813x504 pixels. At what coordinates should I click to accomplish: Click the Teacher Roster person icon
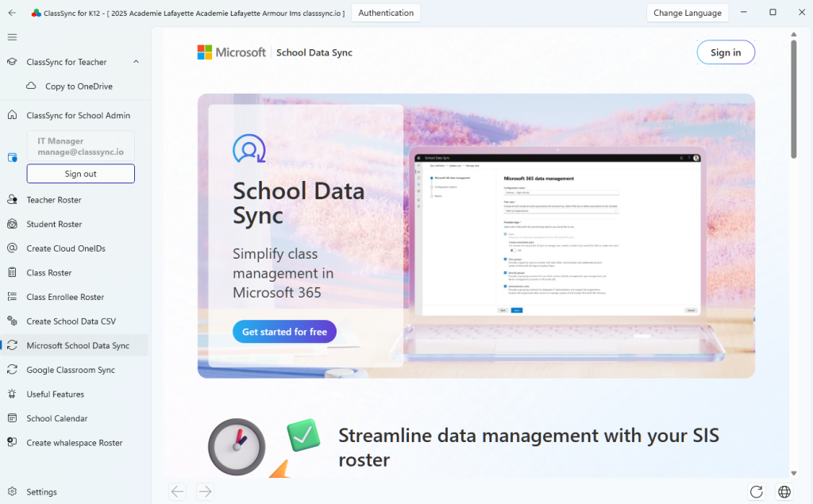click(x=12, y=200)
